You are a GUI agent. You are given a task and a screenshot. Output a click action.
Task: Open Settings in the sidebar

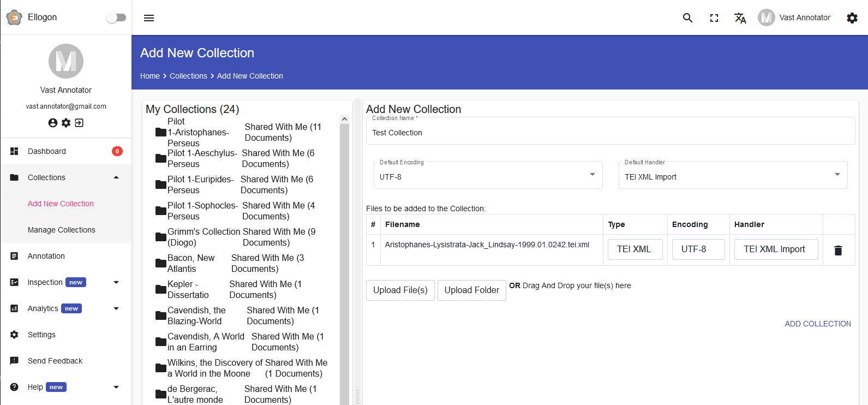[x=66, y=335]
